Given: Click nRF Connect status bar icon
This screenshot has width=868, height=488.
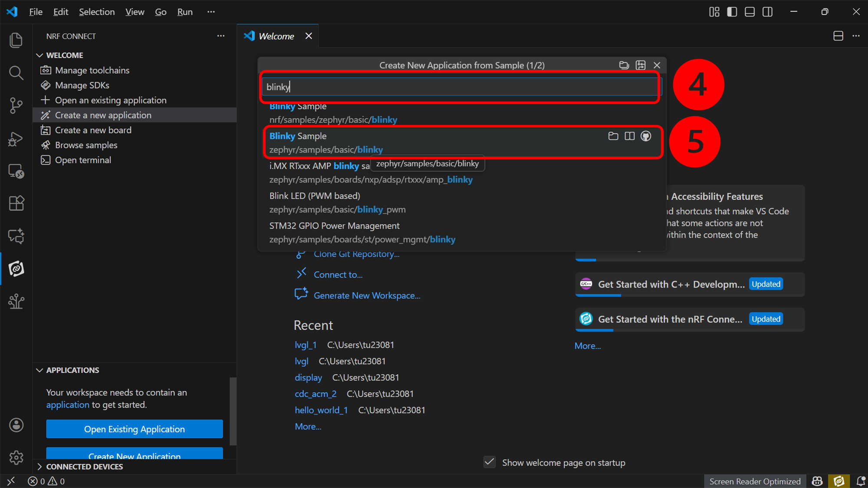Looking at the screenshot, I should point(838,481).
